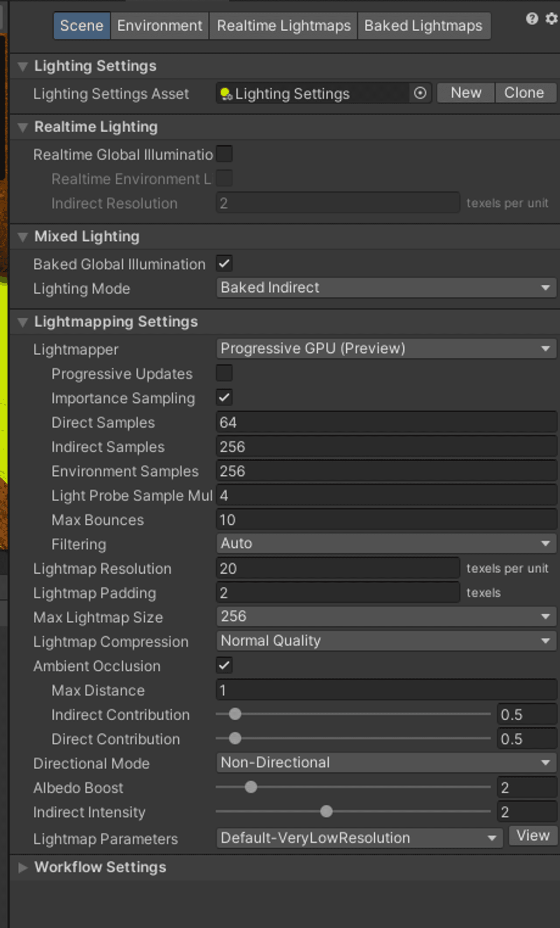Open the Max Lightmap Size dropdown
560x928 pixels.
[x=385, y=616]
